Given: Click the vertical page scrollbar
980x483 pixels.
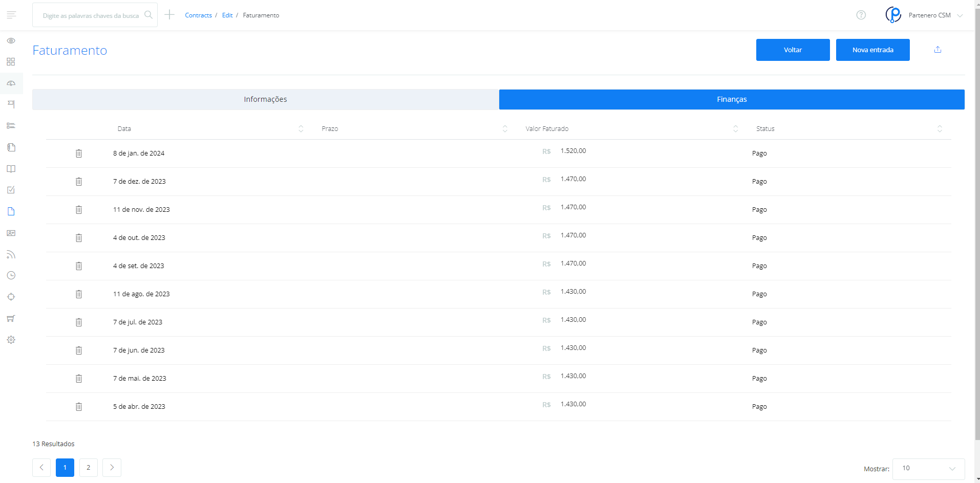Looking at the screenshot, I should pyautogui.click(x=977, y=225).
